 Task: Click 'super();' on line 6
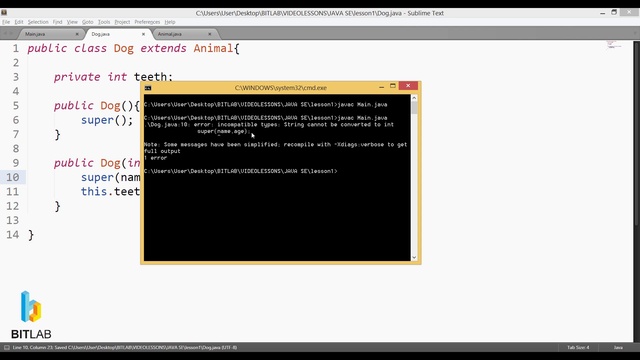pyautogui.click(x=107, y=120)
